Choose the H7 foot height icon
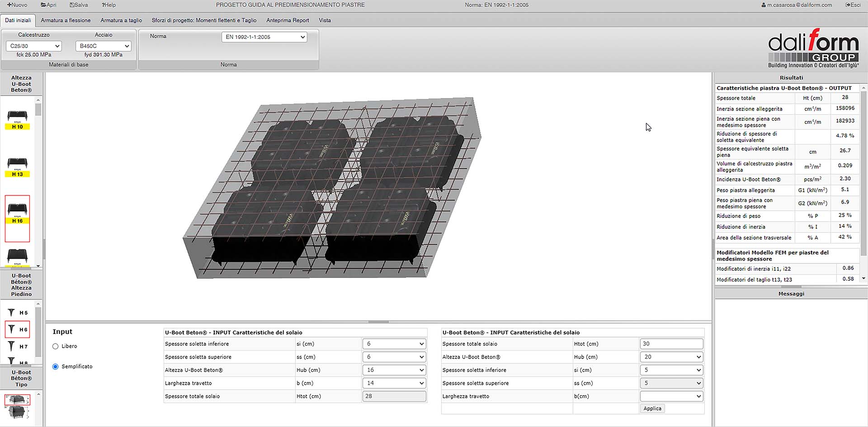 pyautogui.click(x=17, y=347)
